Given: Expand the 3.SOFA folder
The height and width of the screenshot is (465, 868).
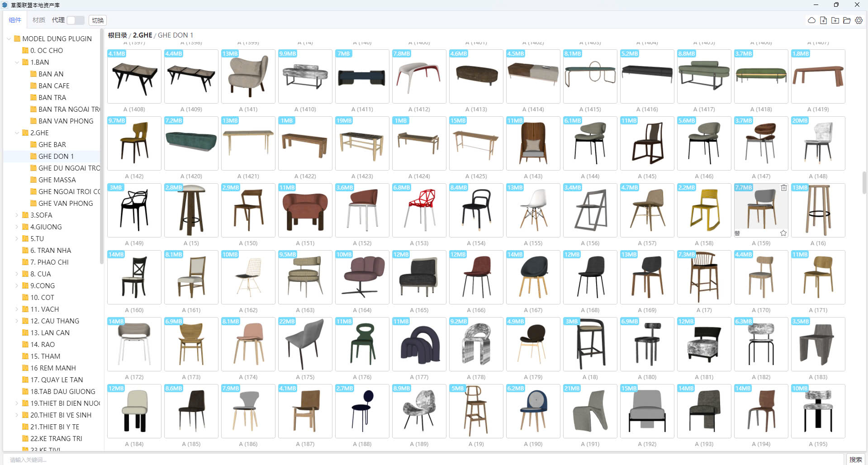Looking at the screenshot, I should click(x=17, y=215).
